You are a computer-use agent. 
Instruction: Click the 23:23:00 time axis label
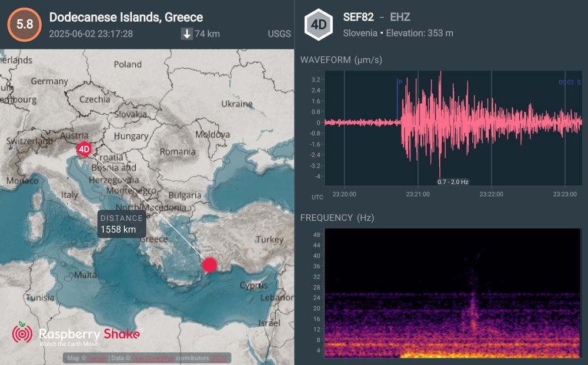click(564, 194)
